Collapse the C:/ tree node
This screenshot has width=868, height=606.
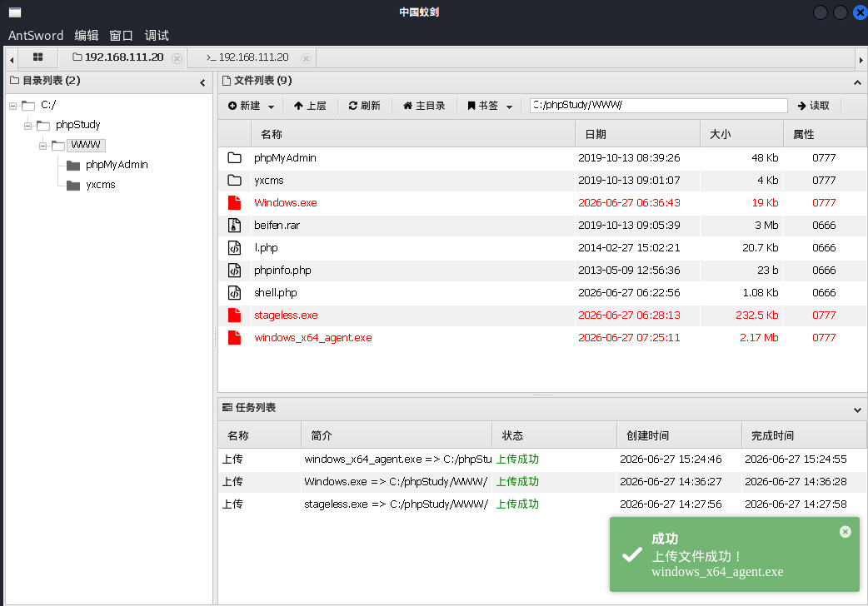point(12,106)
